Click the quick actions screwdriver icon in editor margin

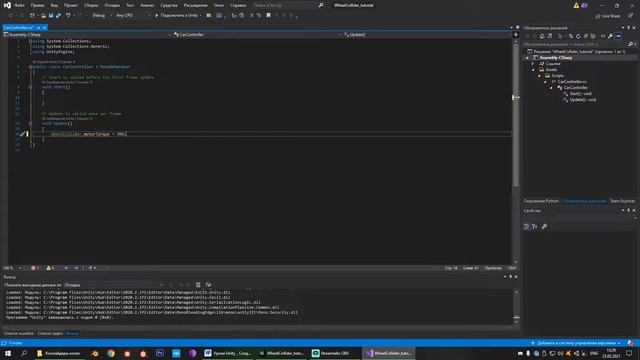tap(22, 134)
